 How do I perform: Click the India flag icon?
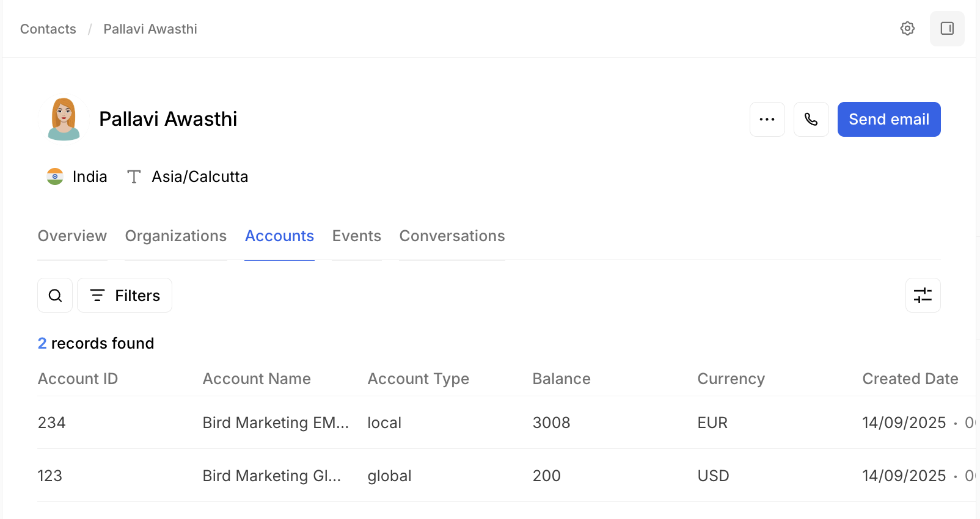pyautogui.click(x=55, y=176)
